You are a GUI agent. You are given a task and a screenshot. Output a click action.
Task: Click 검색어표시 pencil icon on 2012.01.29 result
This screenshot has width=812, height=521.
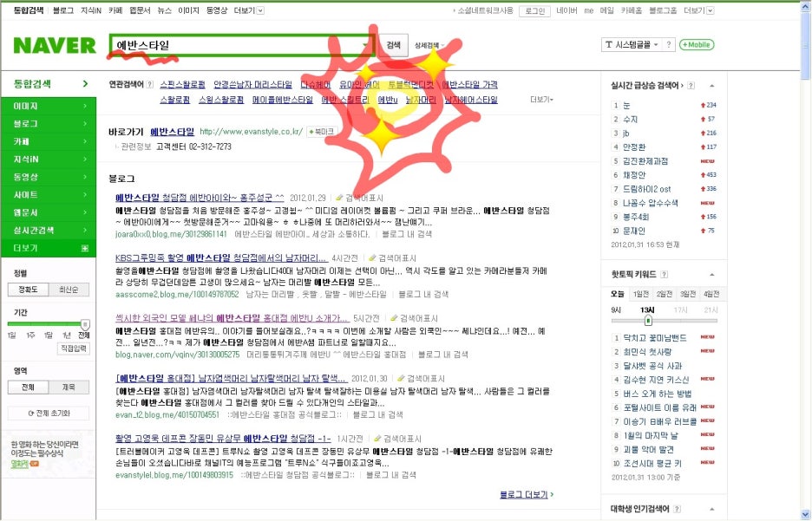pyautogui.click(x=339, y=199)
